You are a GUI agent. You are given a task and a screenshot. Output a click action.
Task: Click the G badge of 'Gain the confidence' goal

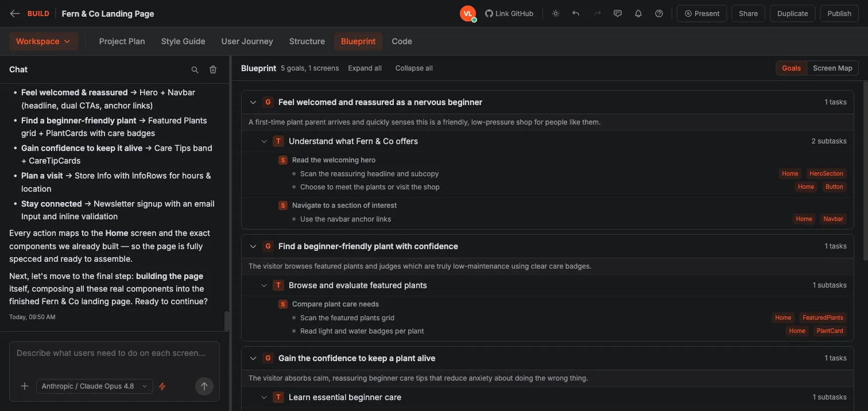268,358
